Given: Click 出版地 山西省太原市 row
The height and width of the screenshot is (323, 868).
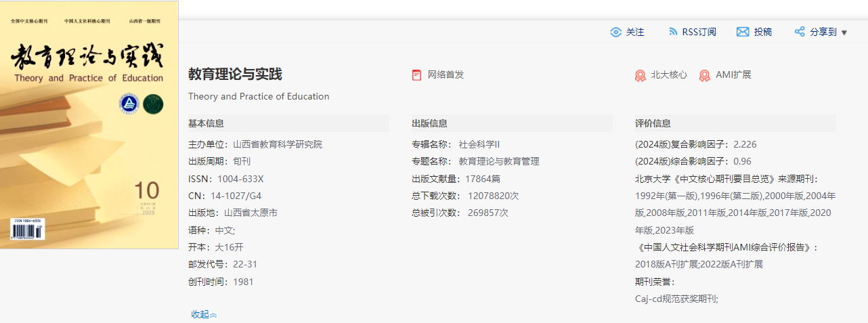Looking at the screenshot, I should point(233,213).
